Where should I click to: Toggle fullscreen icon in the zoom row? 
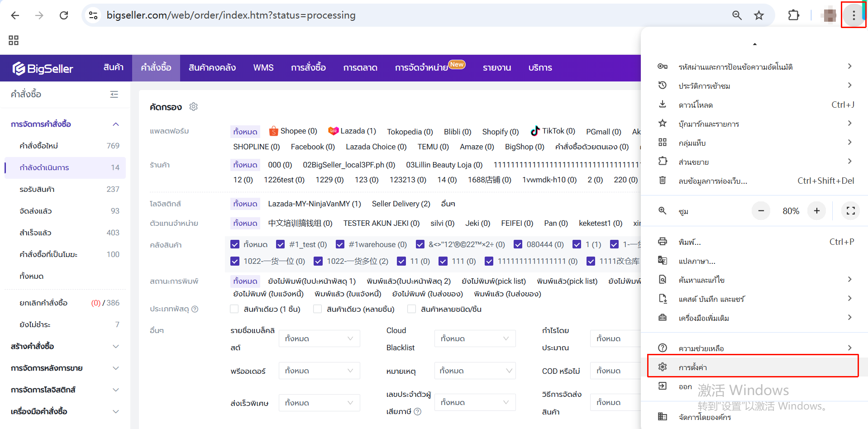(x=851, y=211)
